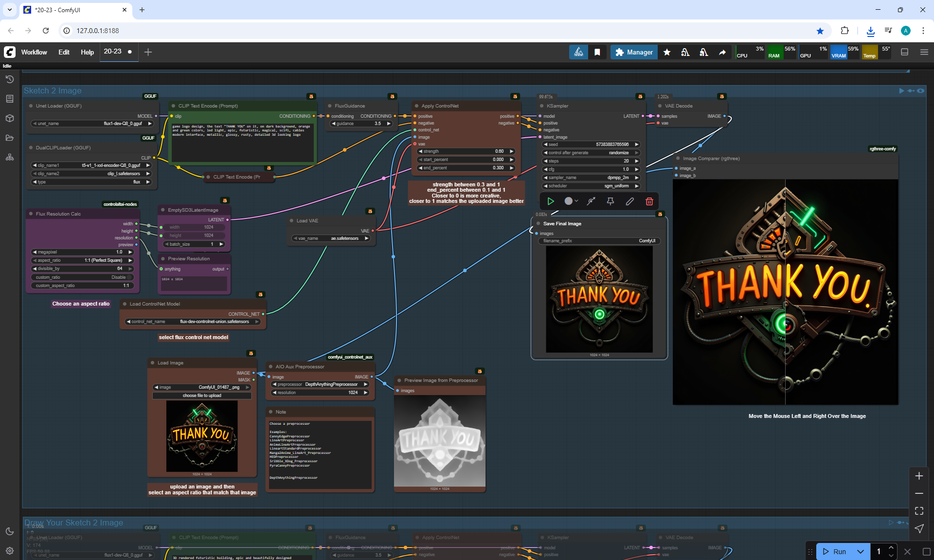The width and height of the screenshot is (934, 560).
Task: Open the ComfyUI Manager
Action: pyautogui.click(x=634, y=52)
